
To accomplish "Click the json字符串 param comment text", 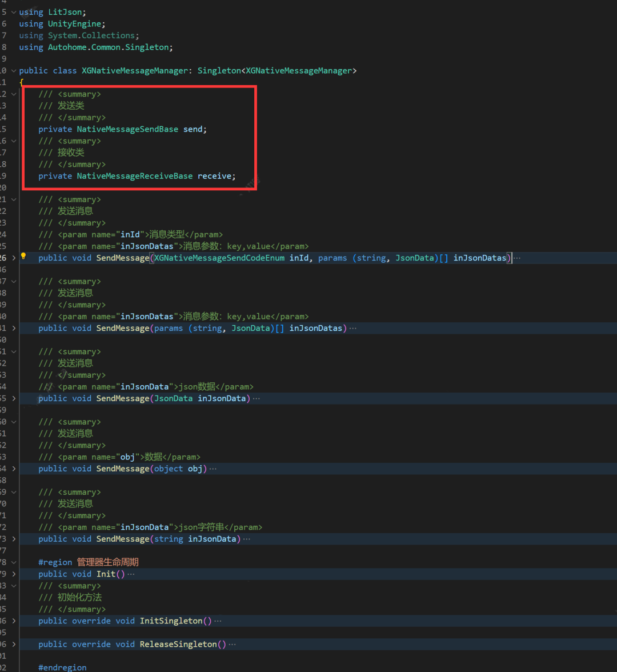I will click(x=201, y=527).
